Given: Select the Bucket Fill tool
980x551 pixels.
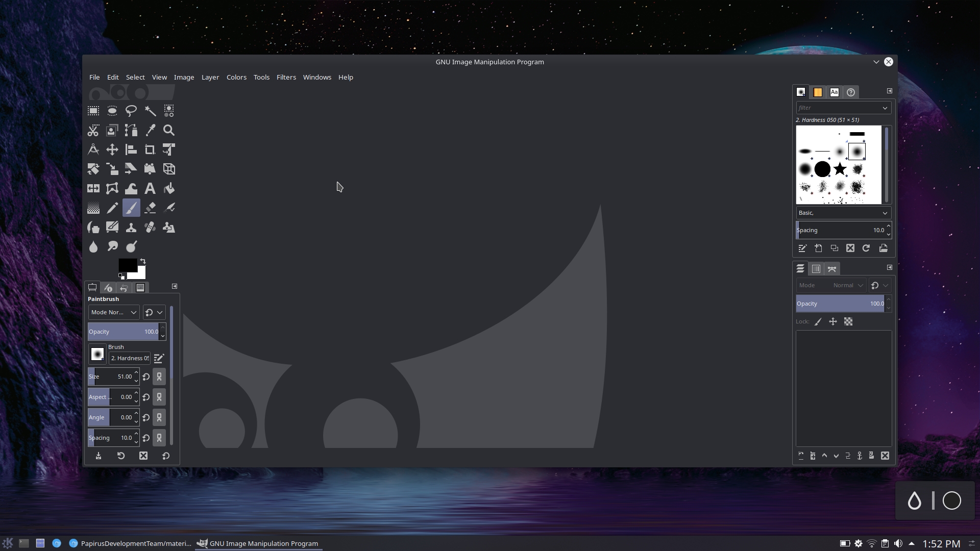Looking at the screenshot, I should 169,188.
